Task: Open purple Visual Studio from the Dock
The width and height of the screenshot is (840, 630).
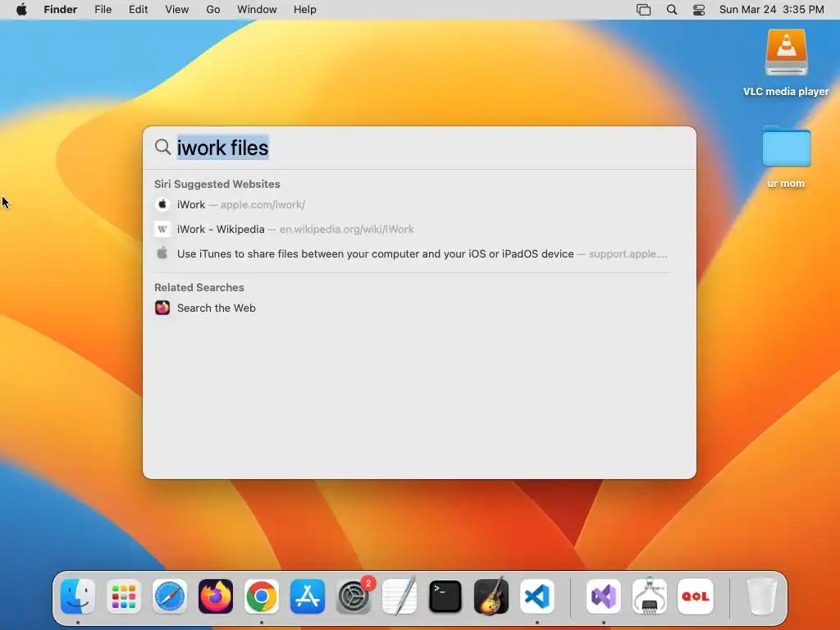Action: [604, 596]
